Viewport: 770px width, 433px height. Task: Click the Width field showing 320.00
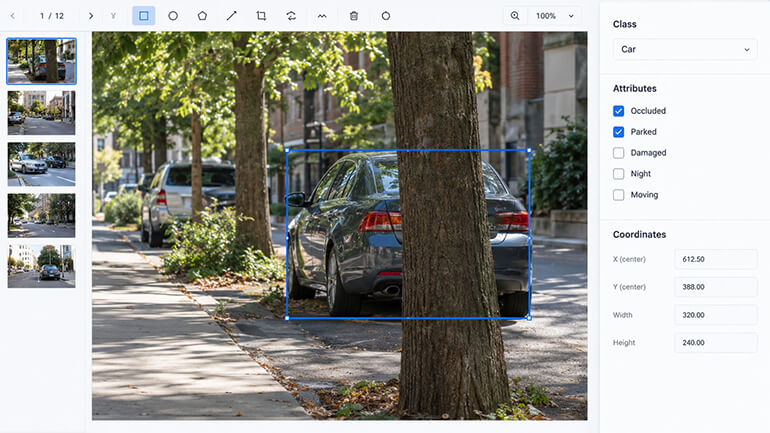coord(716,315)
